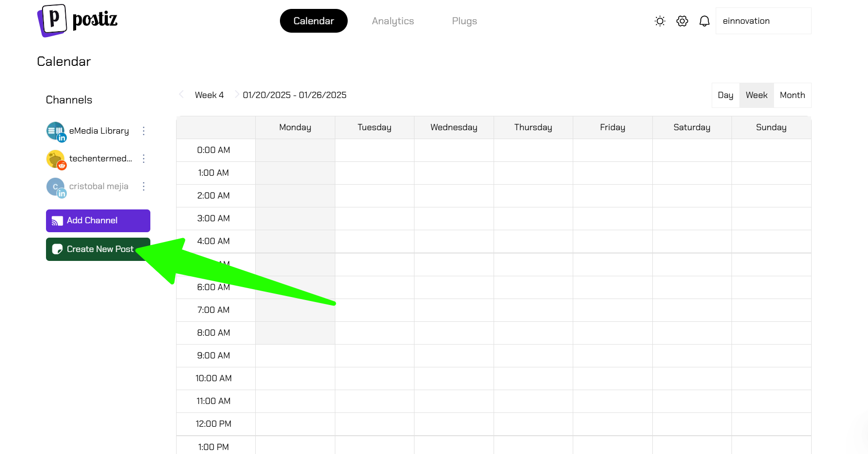Click Saturday 7:00 AM time slot
The width and height of the screenshot is (868, 454).
[692, 310]
